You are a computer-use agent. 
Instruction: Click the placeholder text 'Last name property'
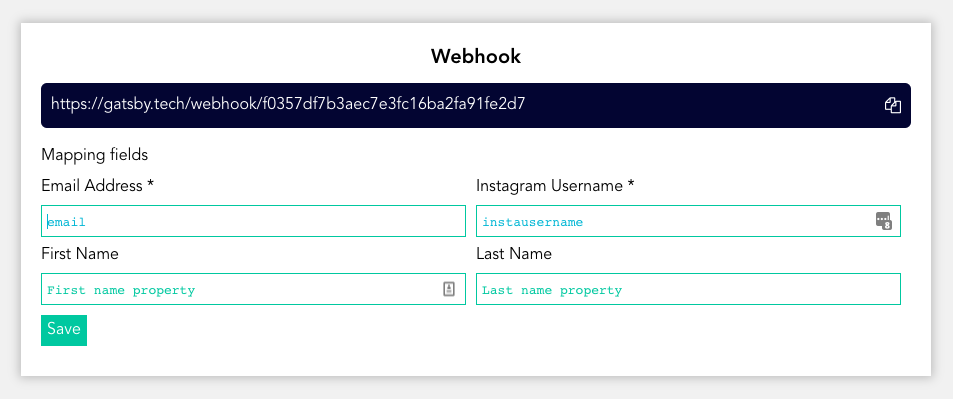[x=552, y=290]
